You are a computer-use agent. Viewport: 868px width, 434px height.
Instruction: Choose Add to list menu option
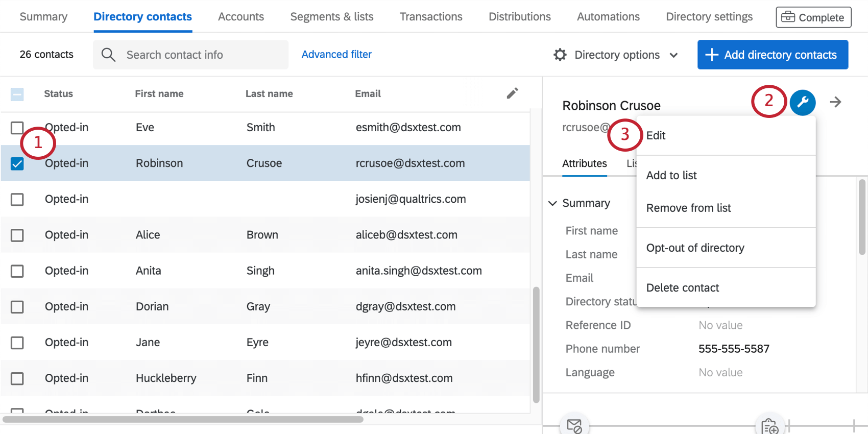tap(726, 175)
